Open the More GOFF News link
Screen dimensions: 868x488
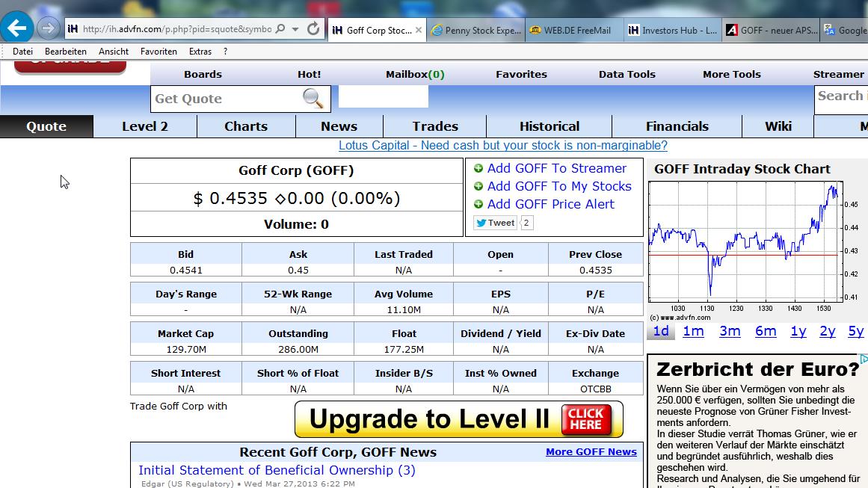pyautogui.click(x=591, y=452)
